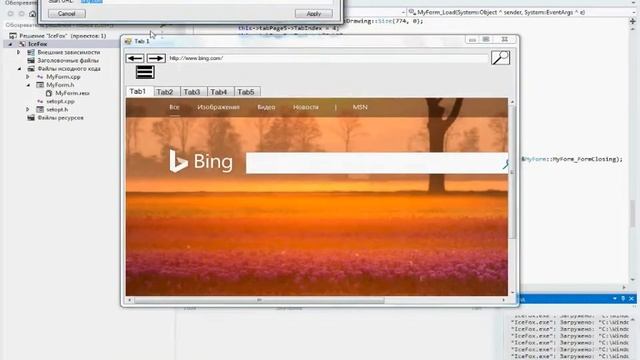Click the horizontal scrollbar right arrow

[504, 300]
